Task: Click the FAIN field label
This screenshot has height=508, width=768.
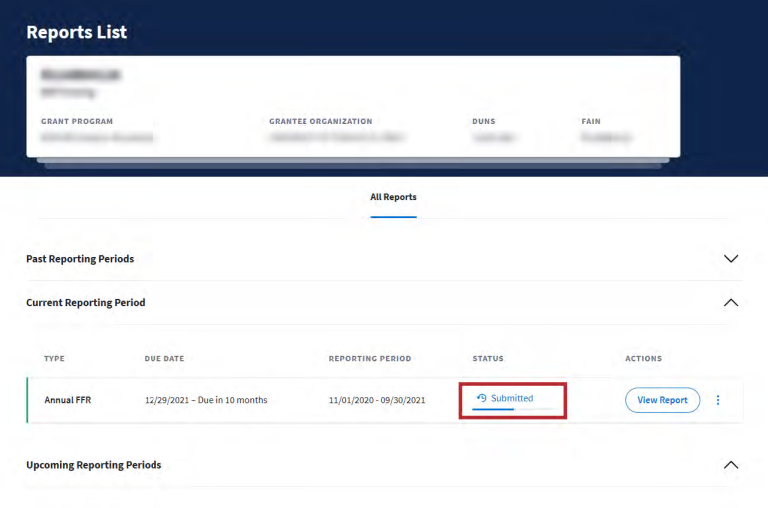Action: coord(590,121)
